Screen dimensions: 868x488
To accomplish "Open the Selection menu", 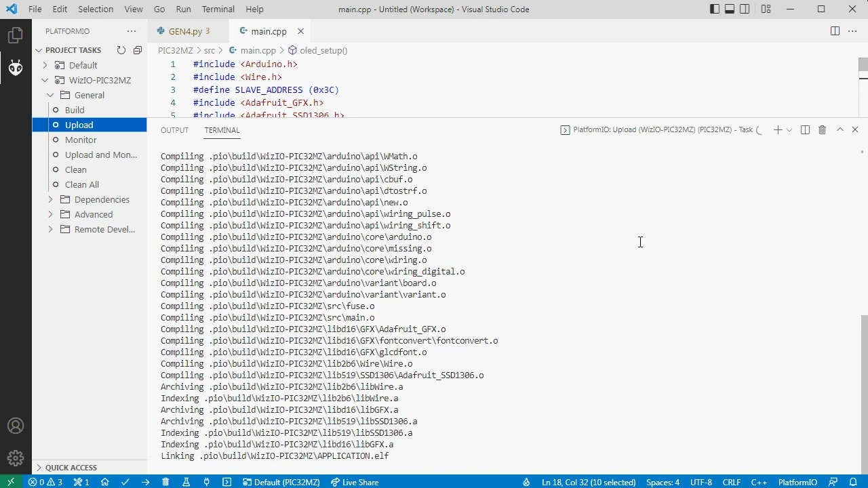I will [x=96, y=9].
